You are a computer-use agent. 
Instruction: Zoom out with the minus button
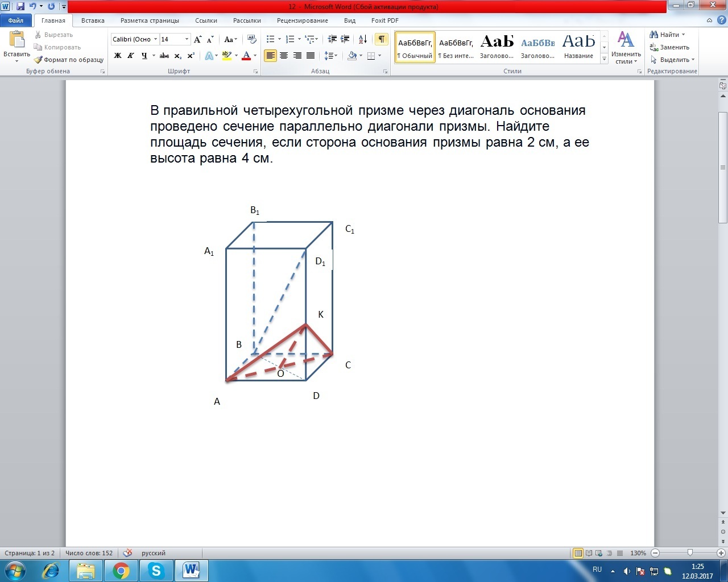tap(655, 553)
